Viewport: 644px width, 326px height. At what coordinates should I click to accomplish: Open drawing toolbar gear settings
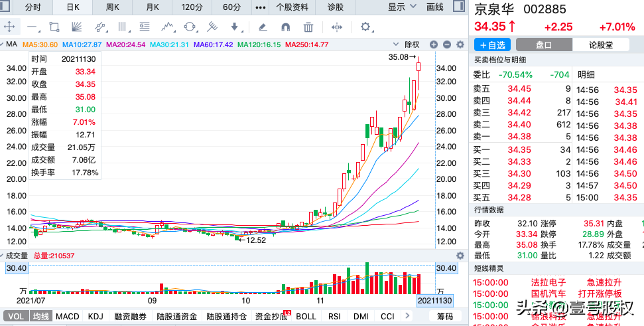pos(365,27)
